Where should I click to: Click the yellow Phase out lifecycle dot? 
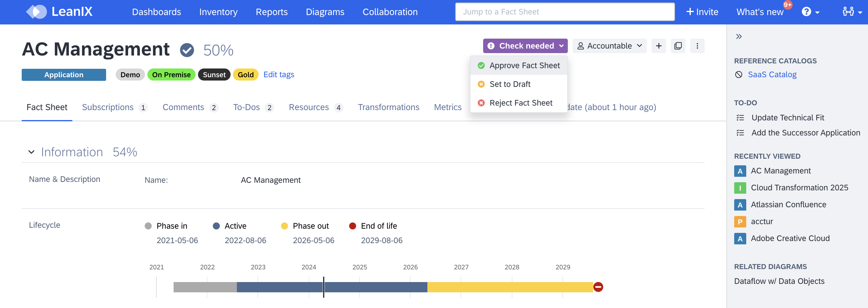point(285,226)
